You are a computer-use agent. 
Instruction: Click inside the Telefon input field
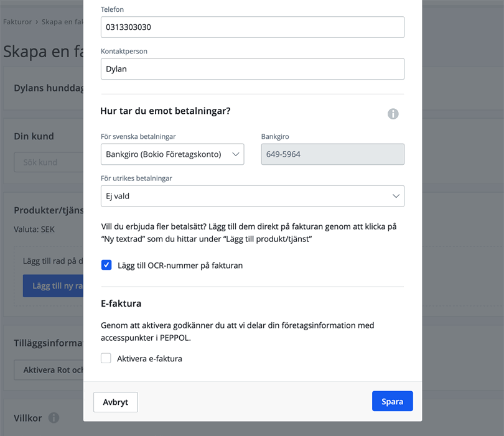coord(252,27)
